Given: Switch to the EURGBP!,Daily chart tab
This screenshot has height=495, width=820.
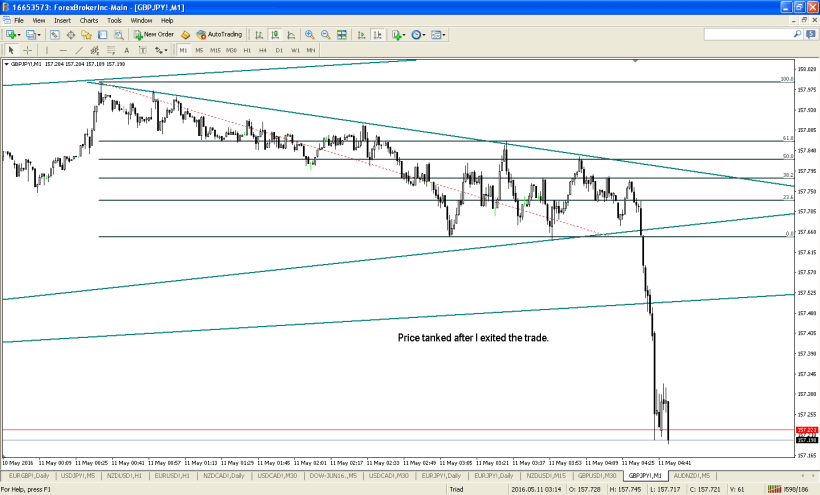Looking at the screenshot, I should (x=29, y=476).
